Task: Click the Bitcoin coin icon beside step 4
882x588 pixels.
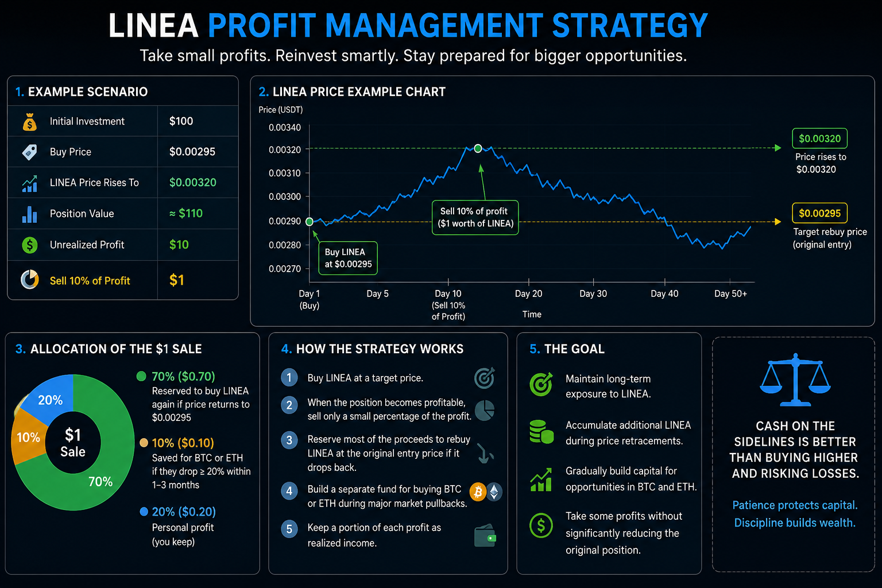Action: pos(478,492)
